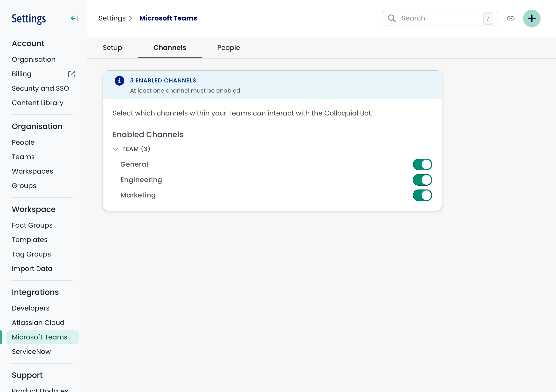
Task: Click the Engineering channel name
Action: [x=141, y=180]
